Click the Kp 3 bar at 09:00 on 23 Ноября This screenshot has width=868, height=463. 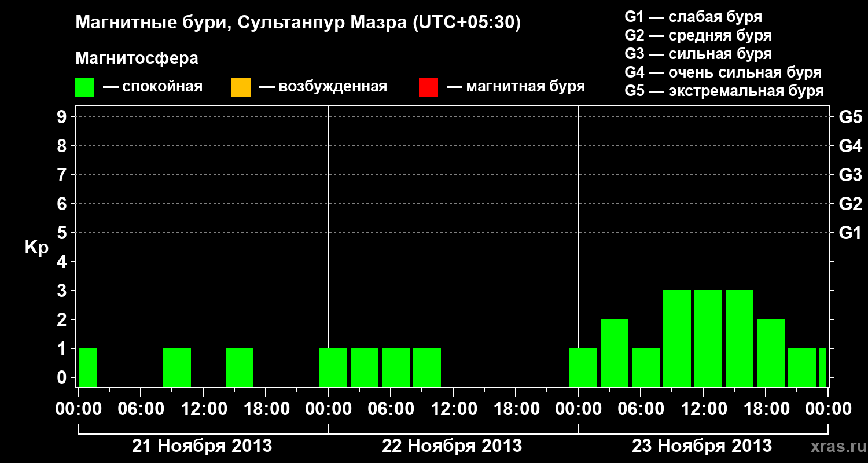click(677, 338)
